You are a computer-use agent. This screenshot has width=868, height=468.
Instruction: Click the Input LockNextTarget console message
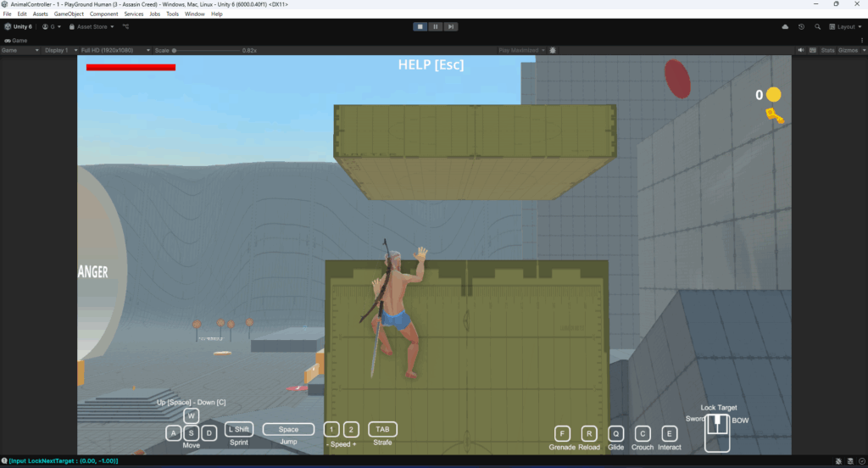(x=64, y=461)
